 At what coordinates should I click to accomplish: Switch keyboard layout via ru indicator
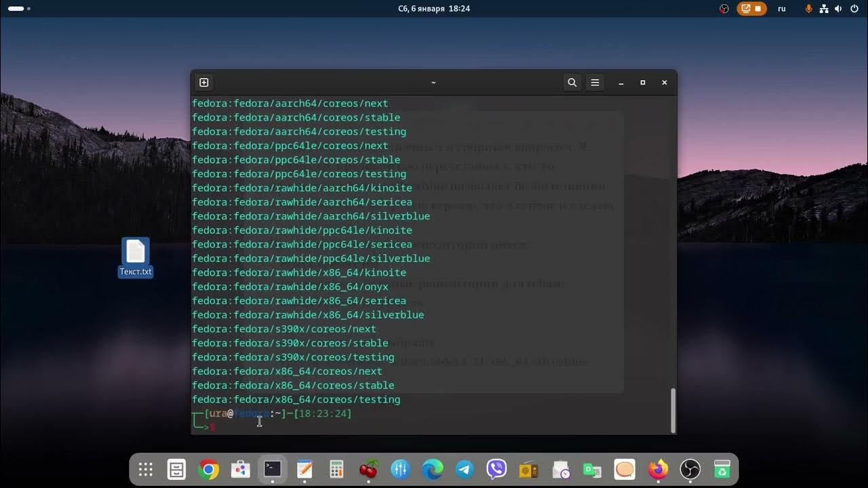coord(782,9)
